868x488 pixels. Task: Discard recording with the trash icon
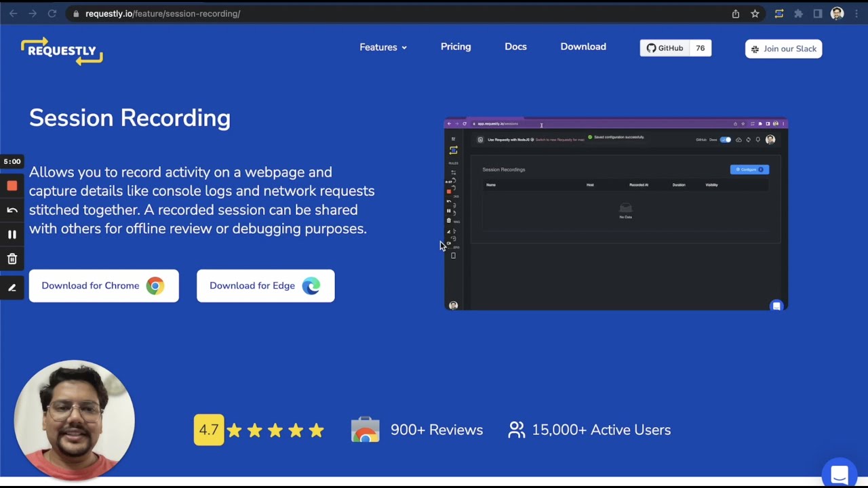12,259
